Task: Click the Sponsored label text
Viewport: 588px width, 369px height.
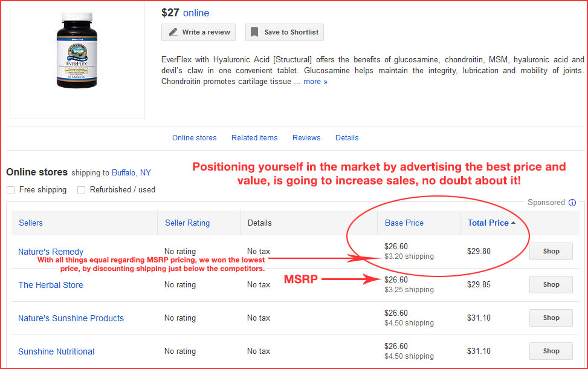Action: pyautogui.click(x=546, y=203)
